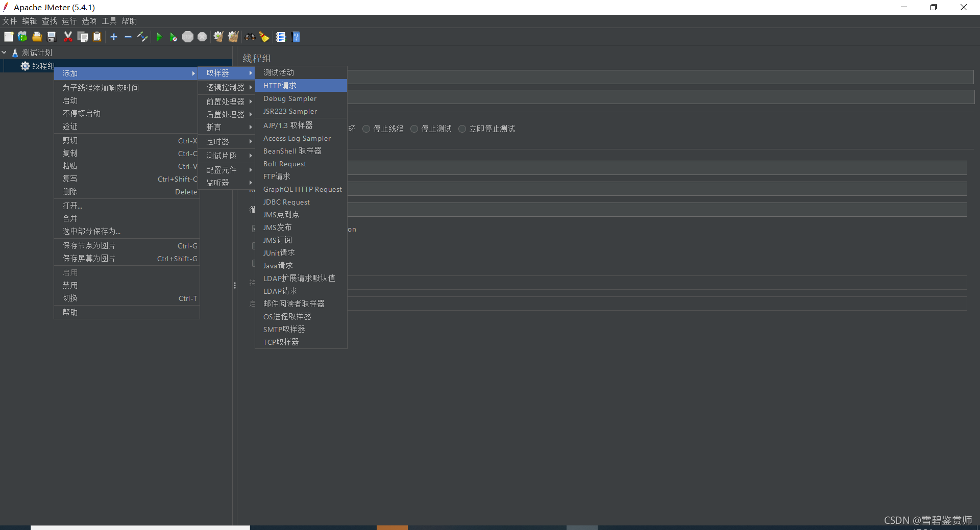Expand the 后置处理器 submenu
980x530 pixels.
click(227, 114)
